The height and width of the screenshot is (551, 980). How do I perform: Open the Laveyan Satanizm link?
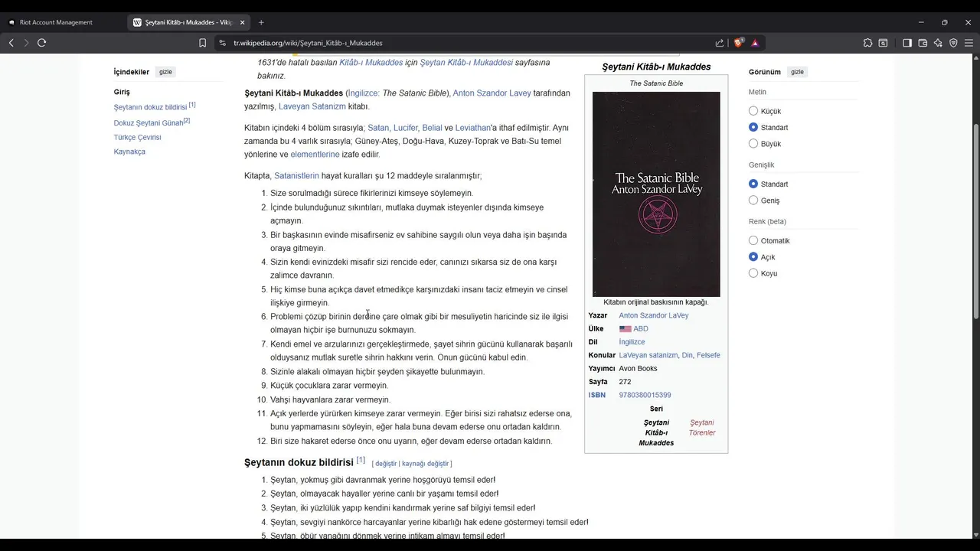click(x=312, y=106)
